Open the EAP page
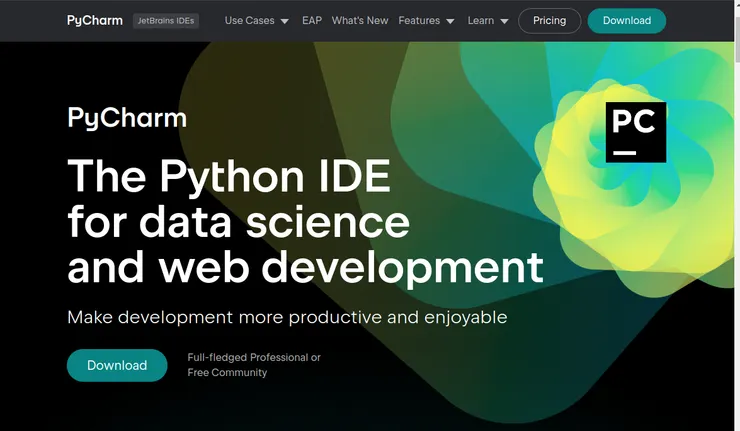Image resolution: width=740 pixels, height=431 pixels. [x=312, y=21]
